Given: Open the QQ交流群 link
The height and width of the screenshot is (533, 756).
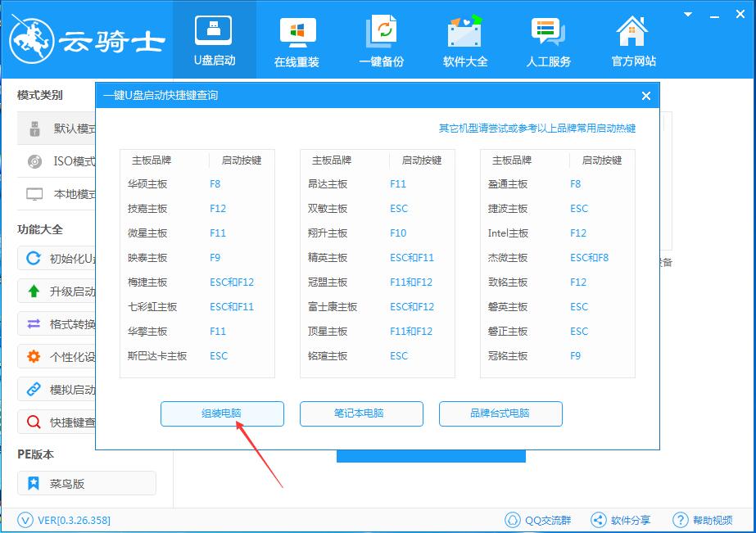Looking at the screenshot, I should [x=538, y=521].
